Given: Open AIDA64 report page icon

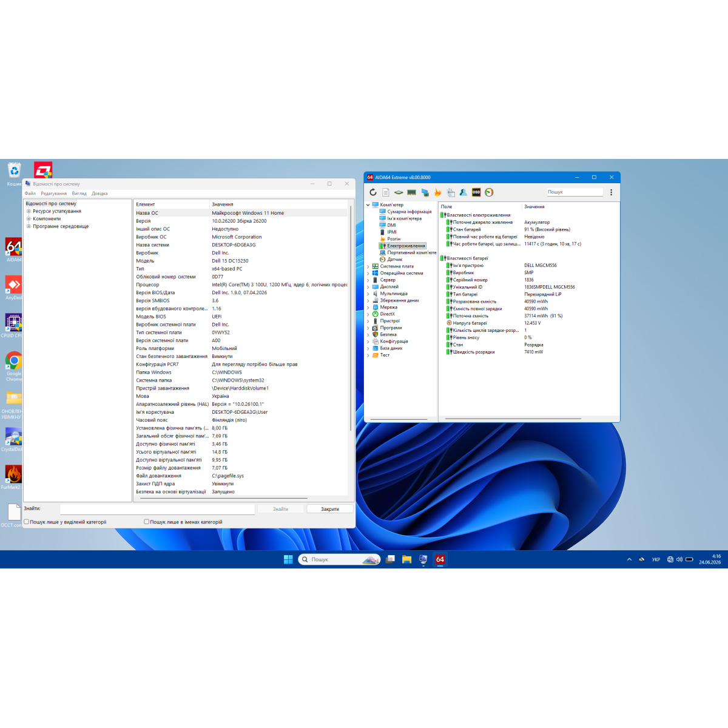Looking at the screenshot, I should [386, 192].
